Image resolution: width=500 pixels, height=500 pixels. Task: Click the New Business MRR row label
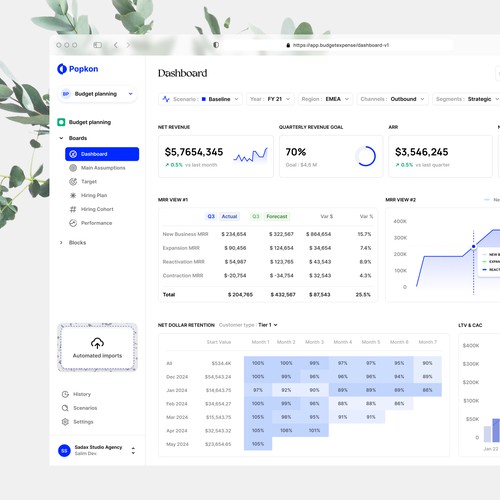coord(185,234)
